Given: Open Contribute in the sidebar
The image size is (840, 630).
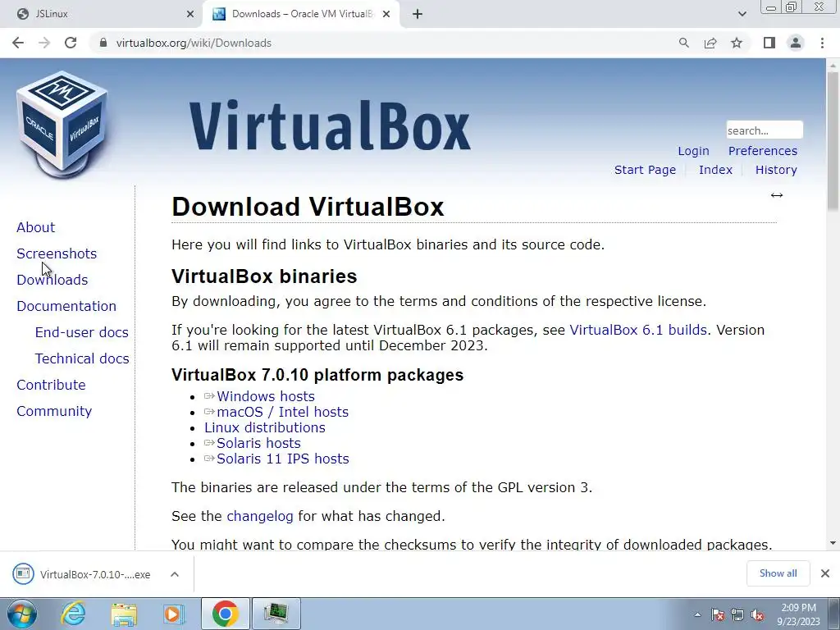Looking at the screenshot, I should pos(51,385).
